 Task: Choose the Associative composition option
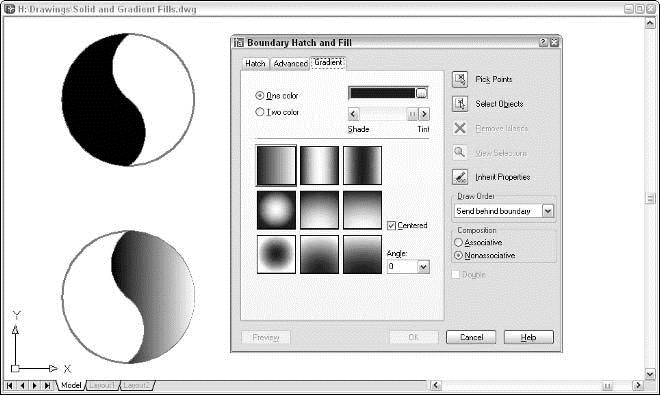(x=458, y=243)
